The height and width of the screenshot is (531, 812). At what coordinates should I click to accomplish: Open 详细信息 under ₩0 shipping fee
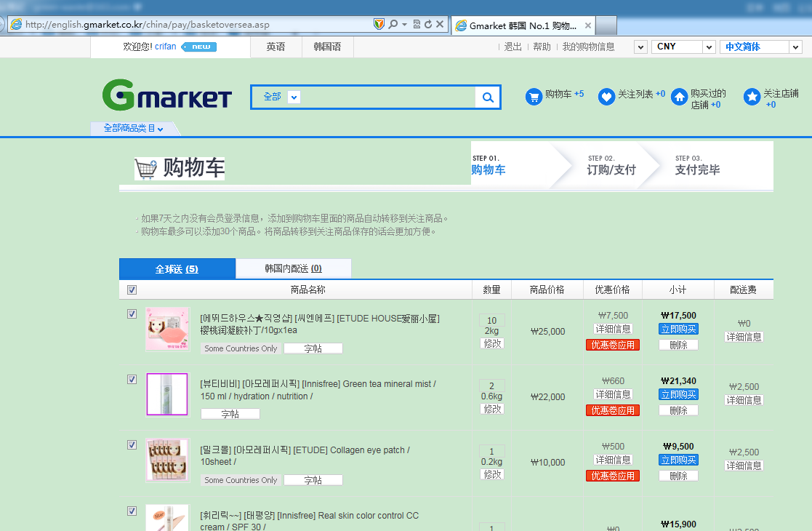[744, 337]
